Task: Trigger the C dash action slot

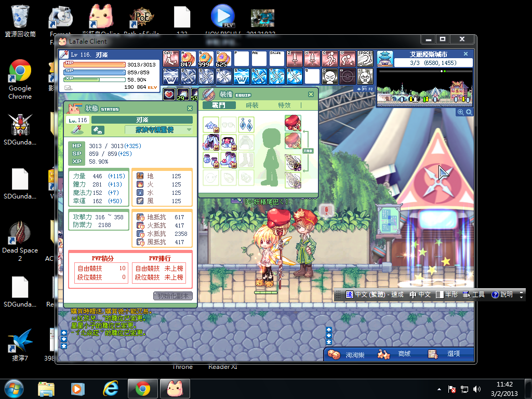Action: [330, 59]
